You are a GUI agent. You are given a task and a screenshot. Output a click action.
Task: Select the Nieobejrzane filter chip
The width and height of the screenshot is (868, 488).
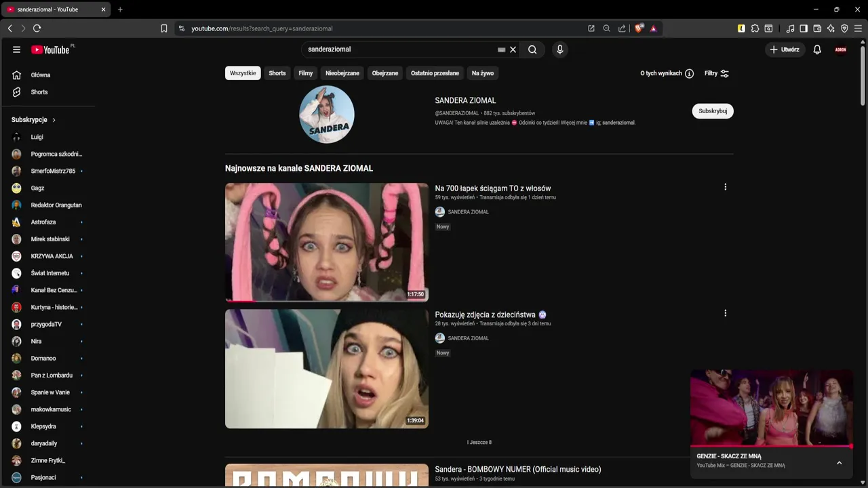point(342,73)
